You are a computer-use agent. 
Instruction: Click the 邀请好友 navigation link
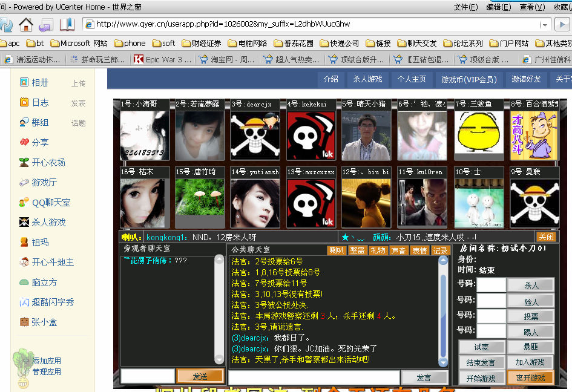[x=526, y=79]
